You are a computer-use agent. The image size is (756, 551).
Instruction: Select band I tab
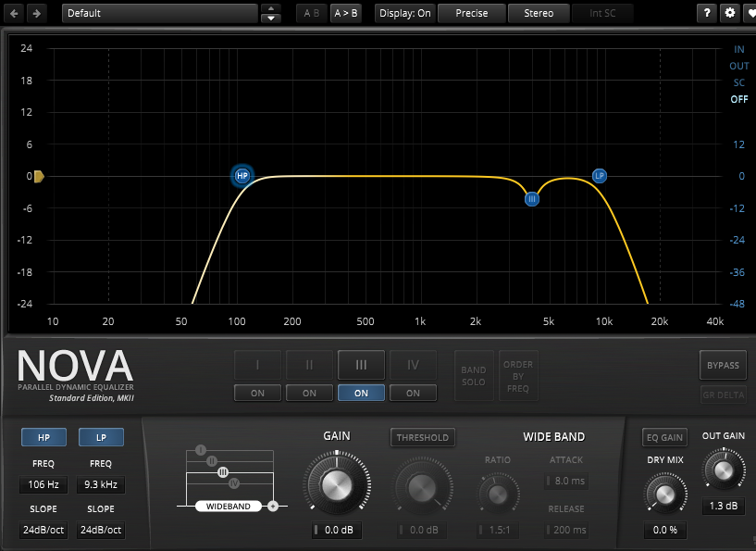257,365
